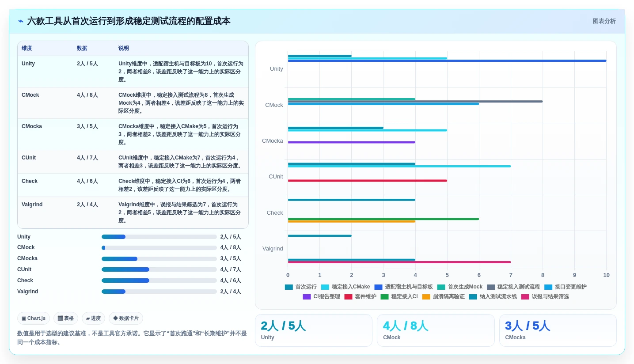
Task: Click the red 套件维护 bar in the CUnit chart row
Action: [x=368, y=181]
